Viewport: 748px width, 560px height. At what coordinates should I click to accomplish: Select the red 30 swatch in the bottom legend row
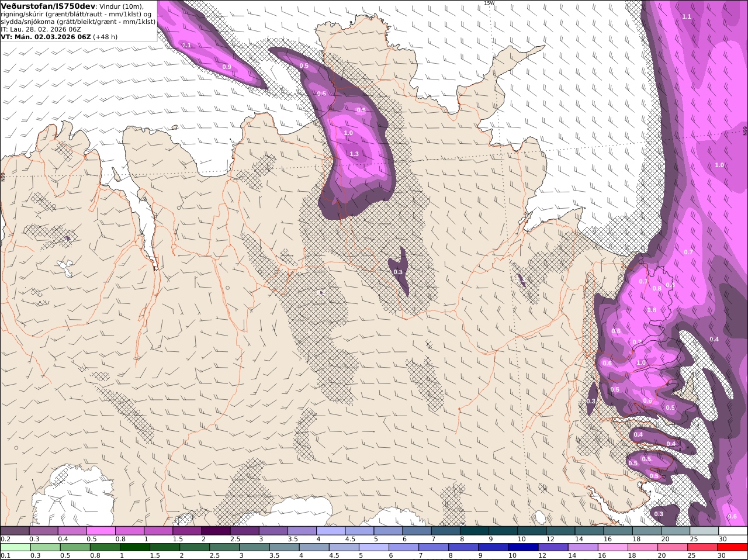[733, 548]
